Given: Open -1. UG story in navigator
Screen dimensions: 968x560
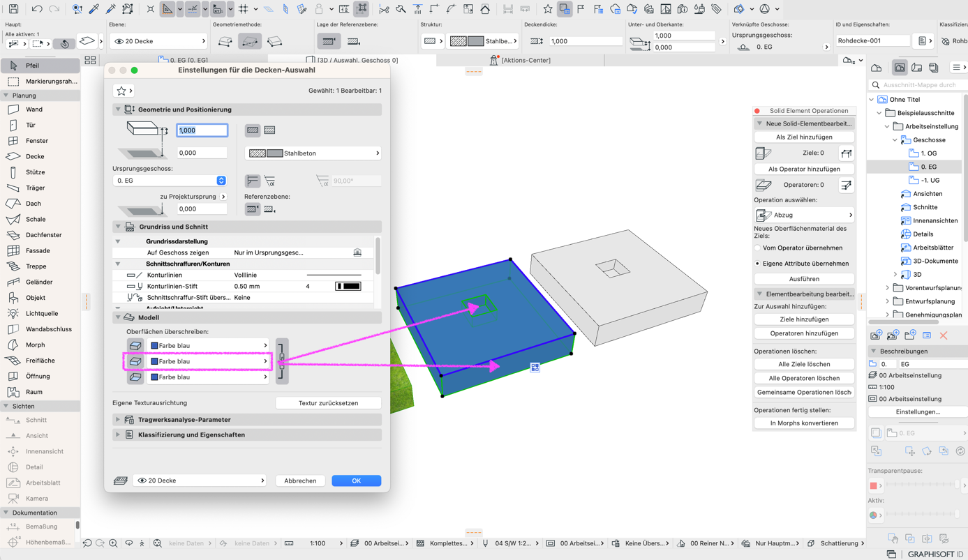Looking at the screenshot, I should pos(930,180).
